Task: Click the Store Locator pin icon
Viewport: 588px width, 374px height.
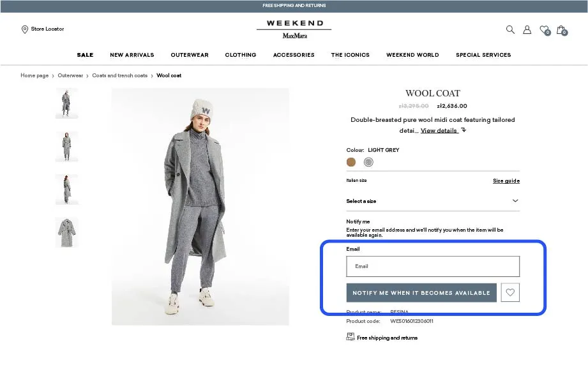Action: tap(25, 29)
